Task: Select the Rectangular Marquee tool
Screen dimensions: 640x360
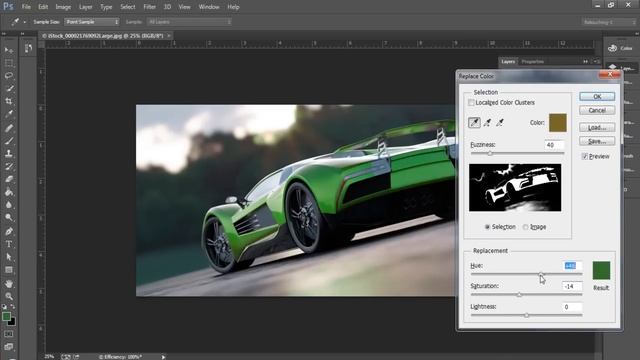Action: [9, 63]
